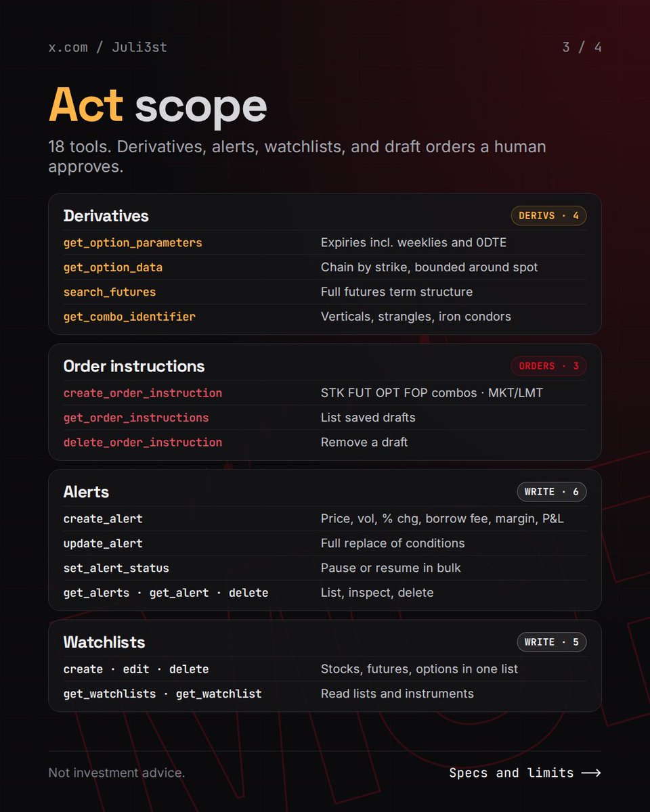Click 'List, inspect, delete' description
This screenshot has width=650, height=812.
pos(377,592)
